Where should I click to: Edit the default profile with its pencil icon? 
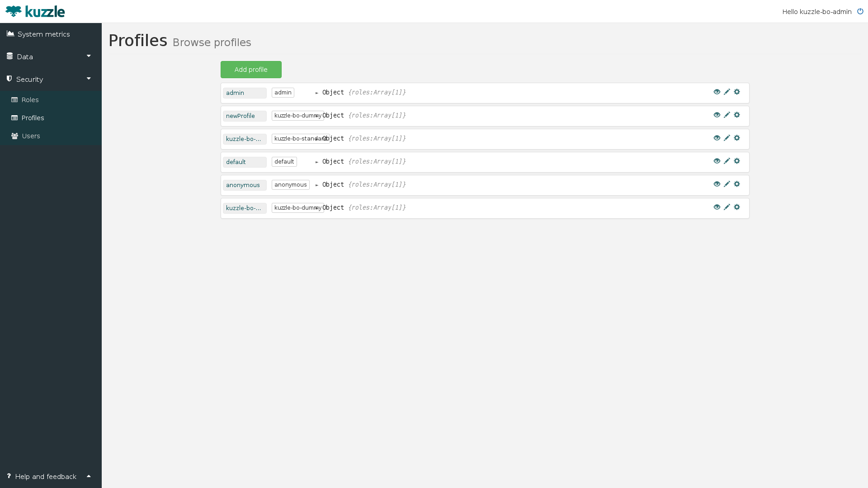coord(727,161)
